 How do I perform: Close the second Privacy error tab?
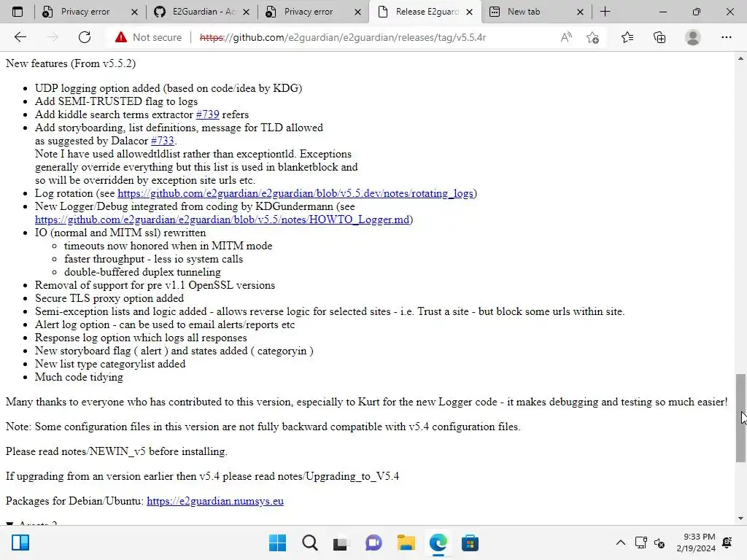(x=357, y=12)
